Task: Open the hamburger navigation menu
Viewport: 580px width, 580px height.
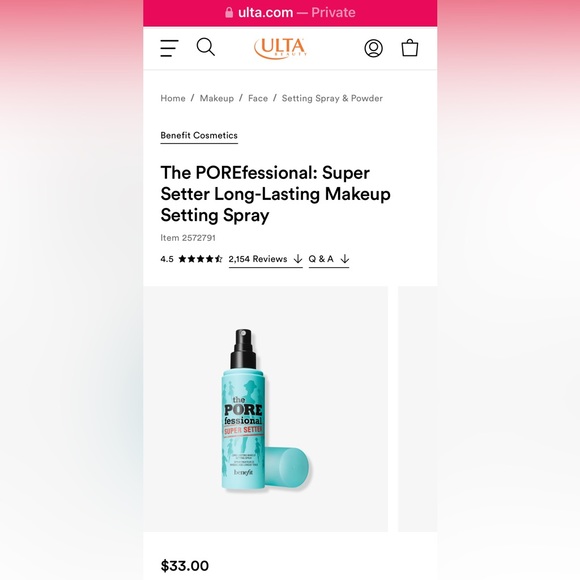Action: (x=169, y=48)
